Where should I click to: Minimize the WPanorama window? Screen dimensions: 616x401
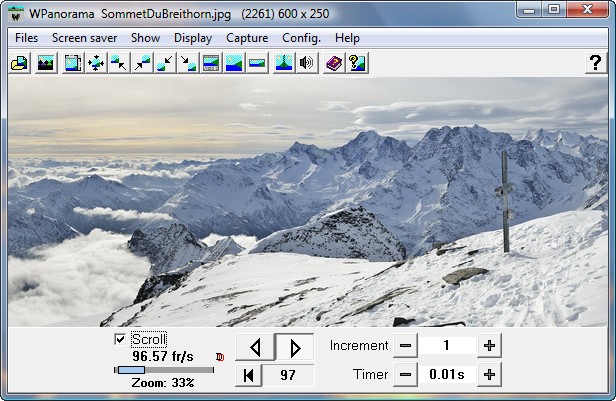coord(529,10)
